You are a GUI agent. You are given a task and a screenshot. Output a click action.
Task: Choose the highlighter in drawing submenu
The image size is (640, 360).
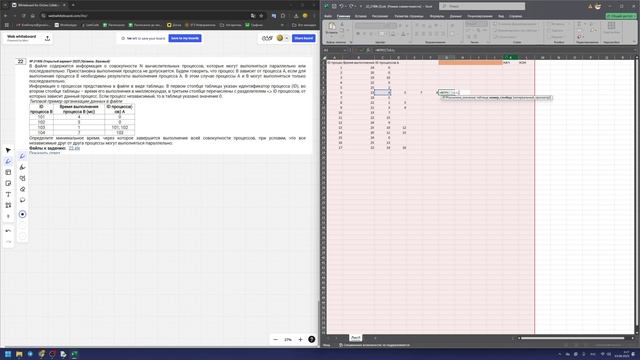click(x=22, y=167)
